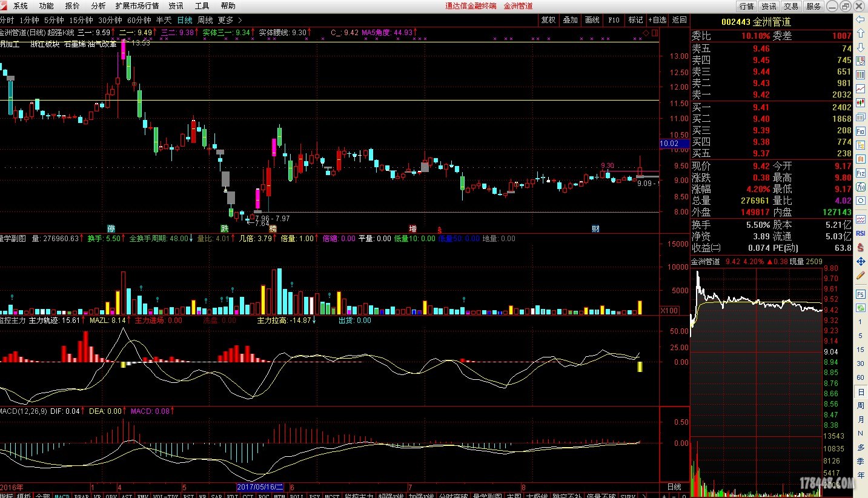Select the 日线 daily period tab
Screen dimensions: 868x498
pos(185,20)
